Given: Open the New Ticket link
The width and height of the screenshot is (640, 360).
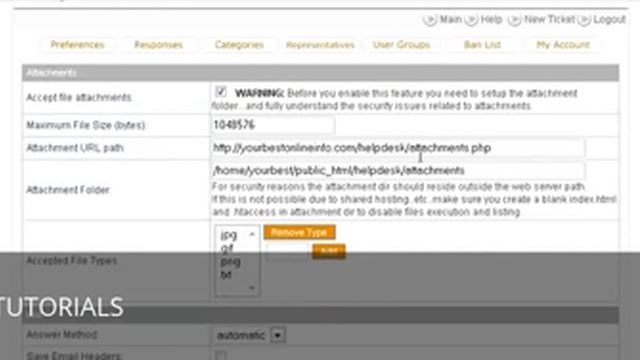Looking at the screenshot, I should tap(549, 19).
